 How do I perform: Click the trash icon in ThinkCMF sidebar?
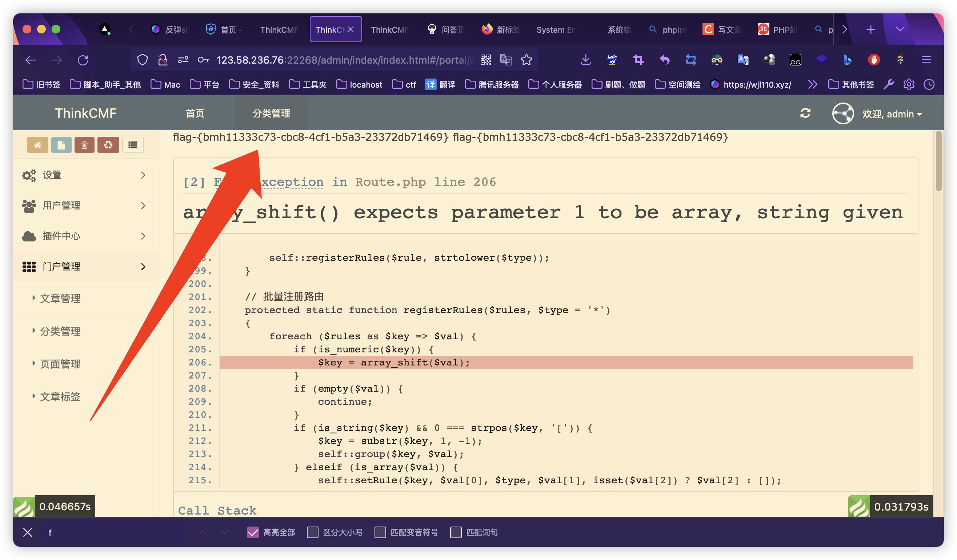(x=84, y=145)
